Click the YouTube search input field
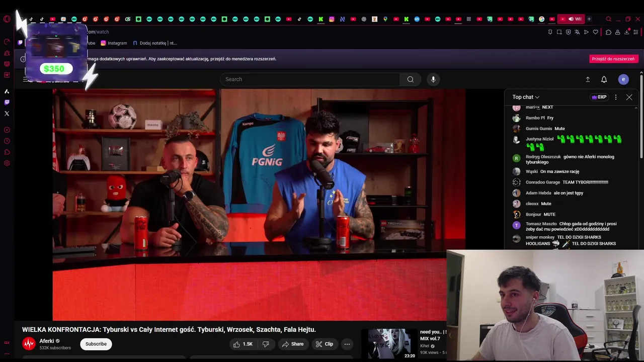 (x=310, y=79)
